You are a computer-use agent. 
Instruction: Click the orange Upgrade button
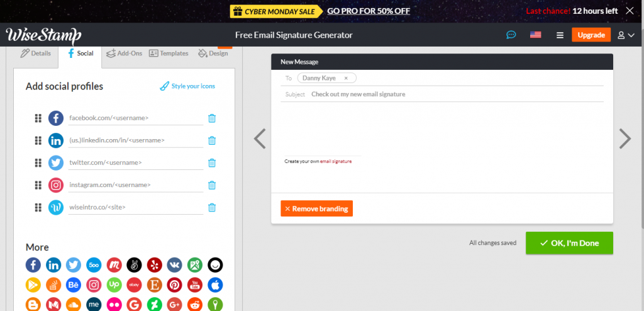click(591, 35)
